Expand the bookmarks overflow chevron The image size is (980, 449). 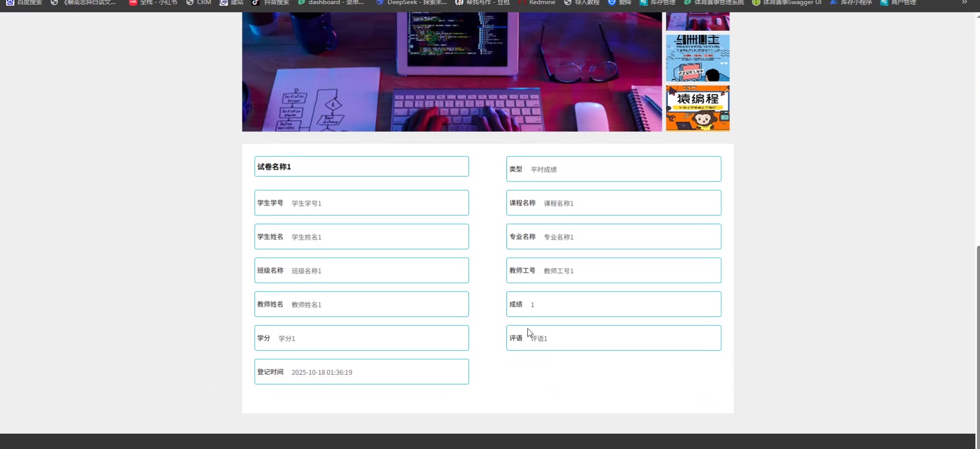pos(964,3)
